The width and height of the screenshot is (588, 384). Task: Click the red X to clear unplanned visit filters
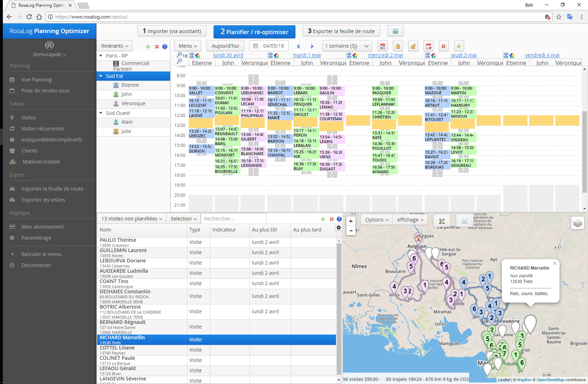tap(332, 219)
